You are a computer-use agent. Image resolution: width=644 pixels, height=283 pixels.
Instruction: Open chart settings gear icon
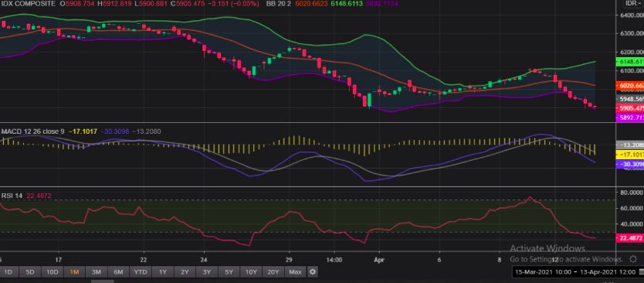[x=313, y=272]
